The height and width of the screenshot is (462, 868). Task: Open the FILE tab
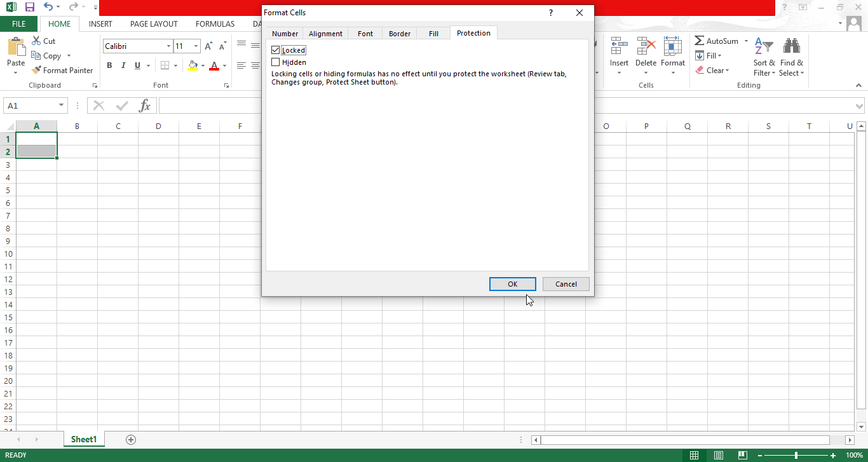19,24
